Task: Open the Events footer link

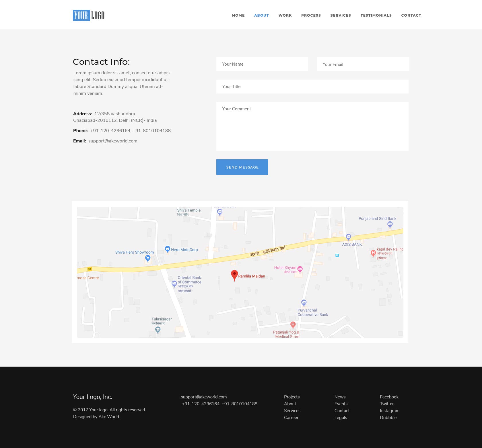Action: pyautogui.click(x=341, y=404)
